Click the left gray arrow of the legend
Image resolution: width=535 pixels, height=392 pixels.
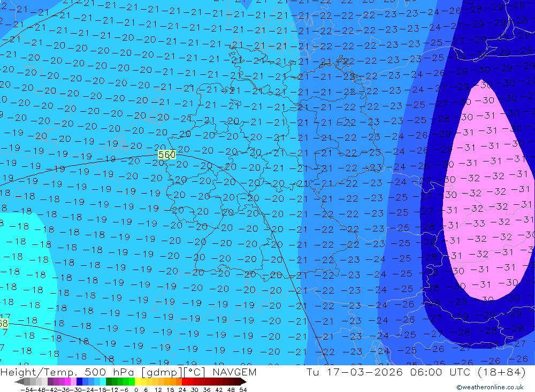[x=19, y=382]
